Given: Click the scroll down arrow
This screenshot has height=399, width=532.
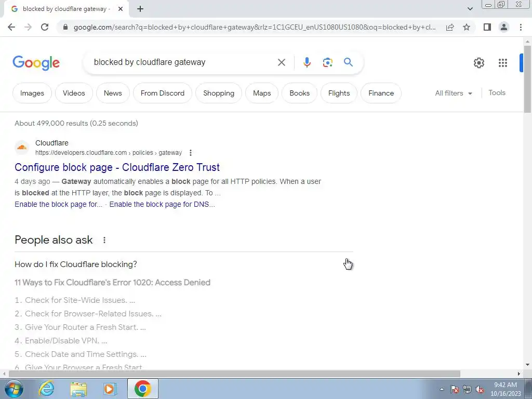Looking at the screenshot, I should pyautogui.click(x=527, y=365).
